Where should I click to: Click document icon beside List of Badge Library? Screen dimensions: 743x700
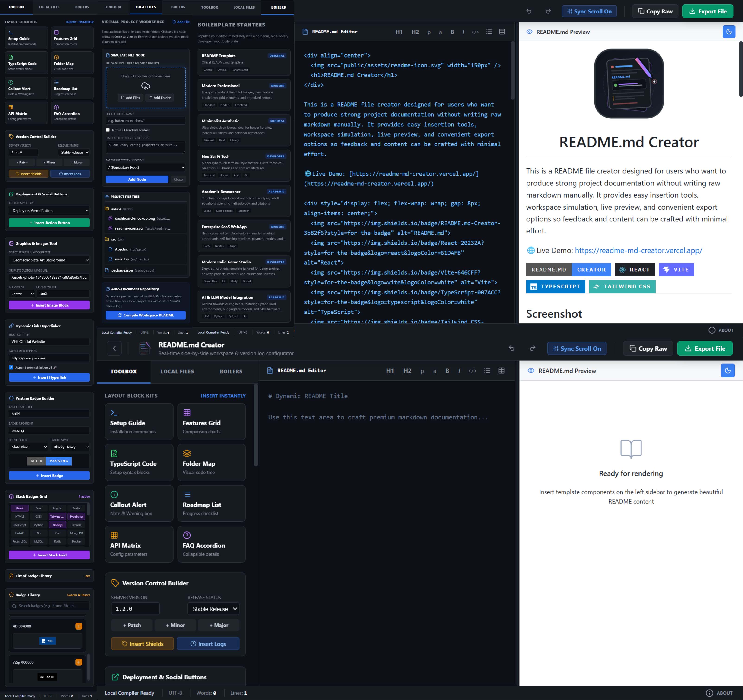pyautogui.click(x=11, y=576)
